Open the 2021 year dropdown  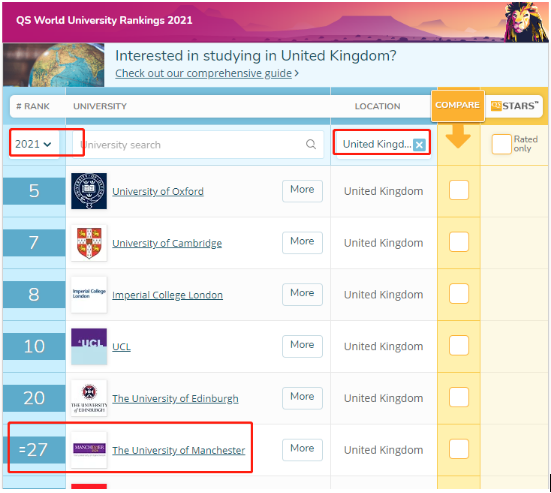[34, 144]
